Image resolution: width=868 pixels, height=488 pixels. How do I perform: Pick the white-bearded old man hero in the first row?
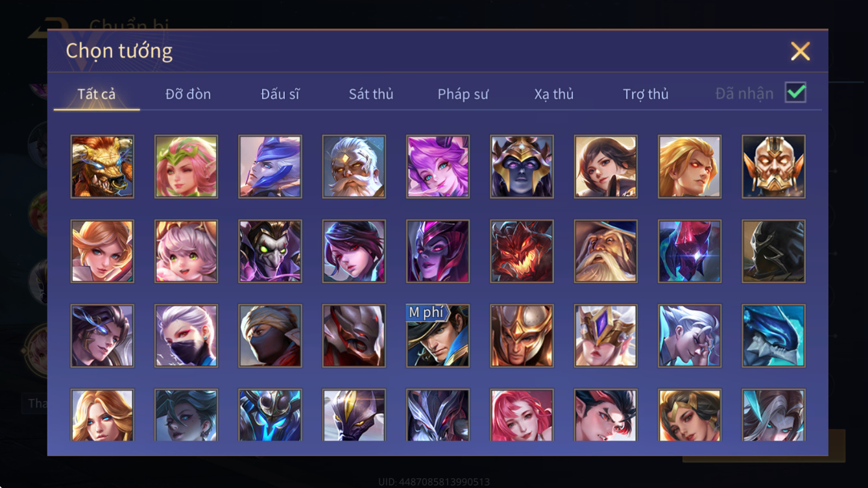[x=354, y=167]
